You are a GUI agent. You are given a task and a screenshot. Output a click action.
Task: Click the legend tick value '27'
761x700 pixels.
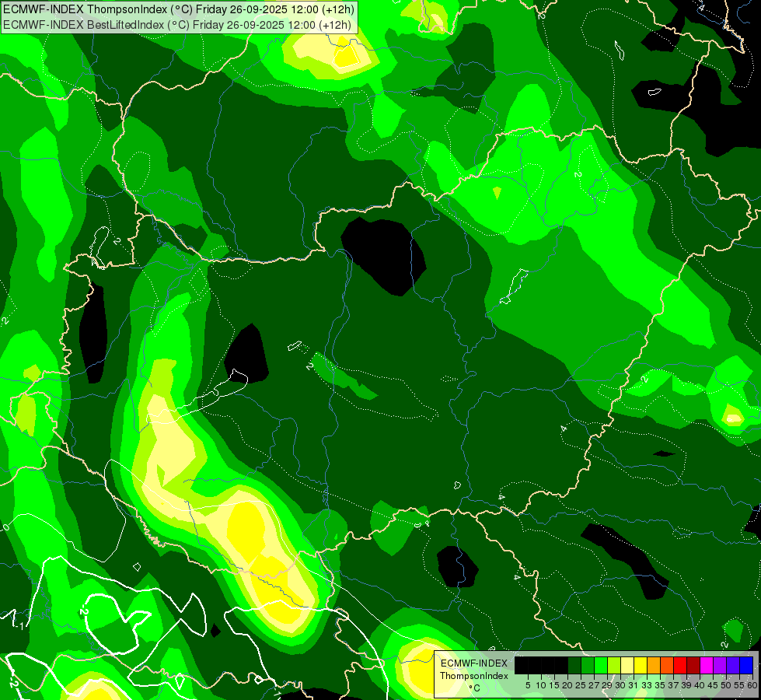click(x=594, y=685)
